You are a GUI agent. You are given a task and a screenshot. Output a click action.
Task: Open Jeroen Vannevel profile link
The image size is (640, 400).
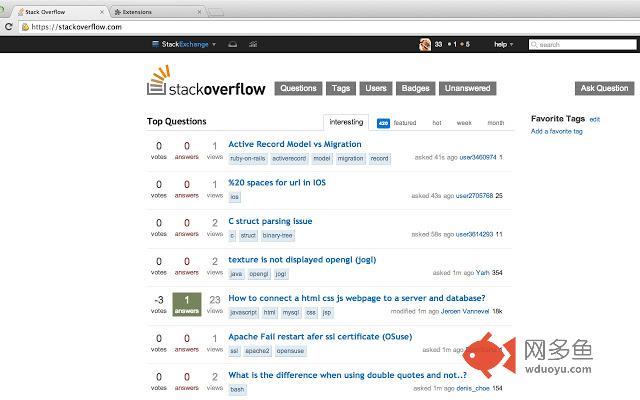(x=465, y=311)
